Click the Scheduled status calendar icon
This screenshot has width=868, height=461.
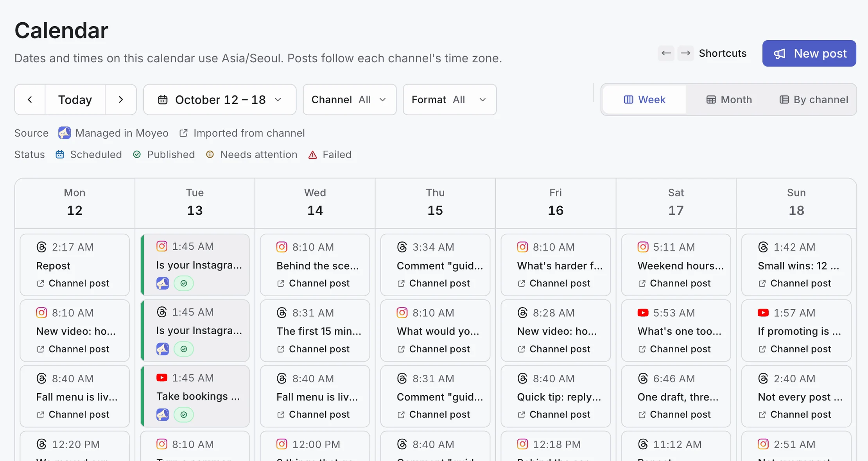point(60,155)
